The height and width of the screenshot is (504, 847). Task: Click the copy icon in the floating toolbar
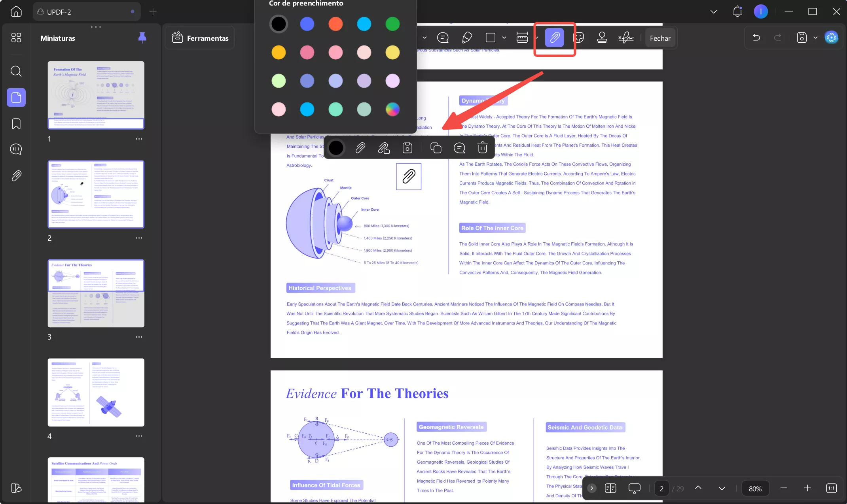(x=436, y=148)
